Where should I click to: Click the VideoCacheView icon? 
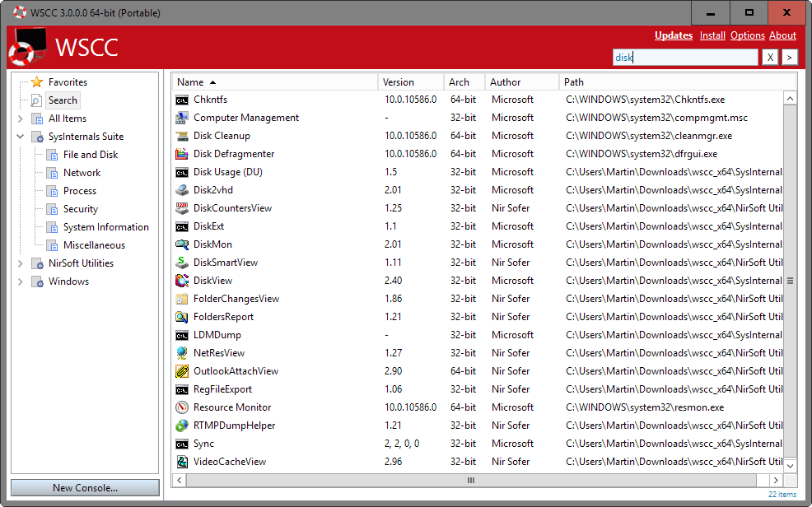pos(182,462)
